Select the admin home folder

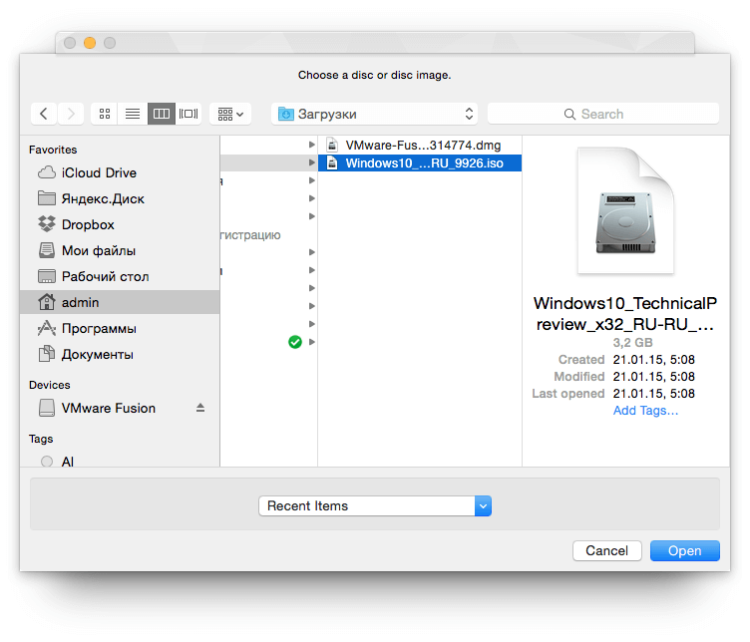pyautogui.click(x=120, y=302)
